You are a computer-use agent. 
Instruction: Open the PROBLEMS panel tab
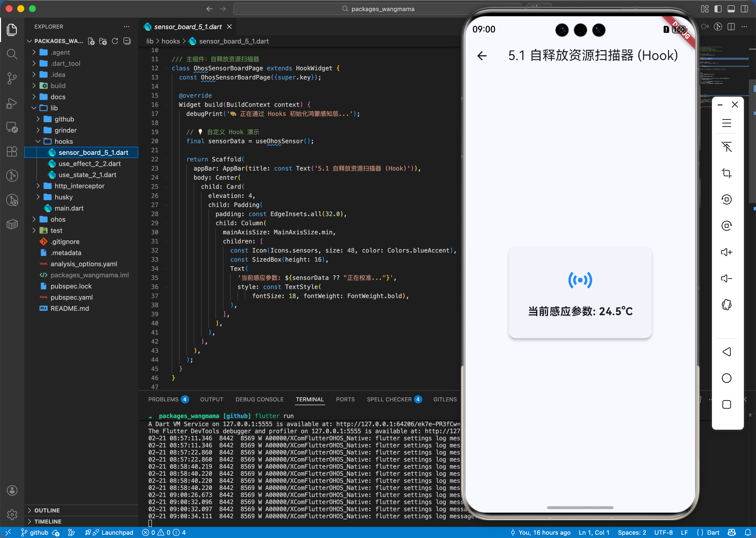click(163, 399)
